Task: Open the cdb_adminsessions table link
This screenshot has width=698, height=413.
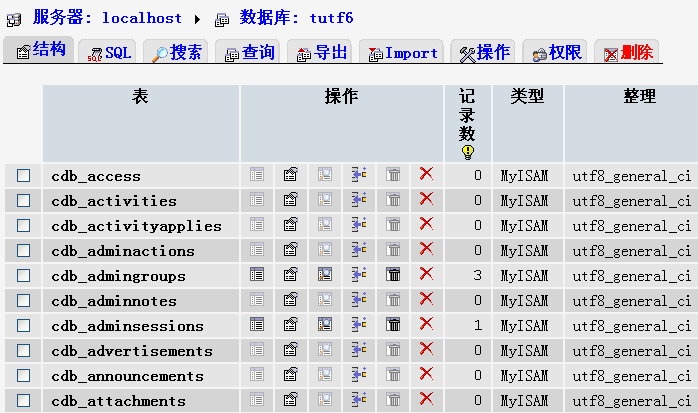Action: tap(127, 326)
